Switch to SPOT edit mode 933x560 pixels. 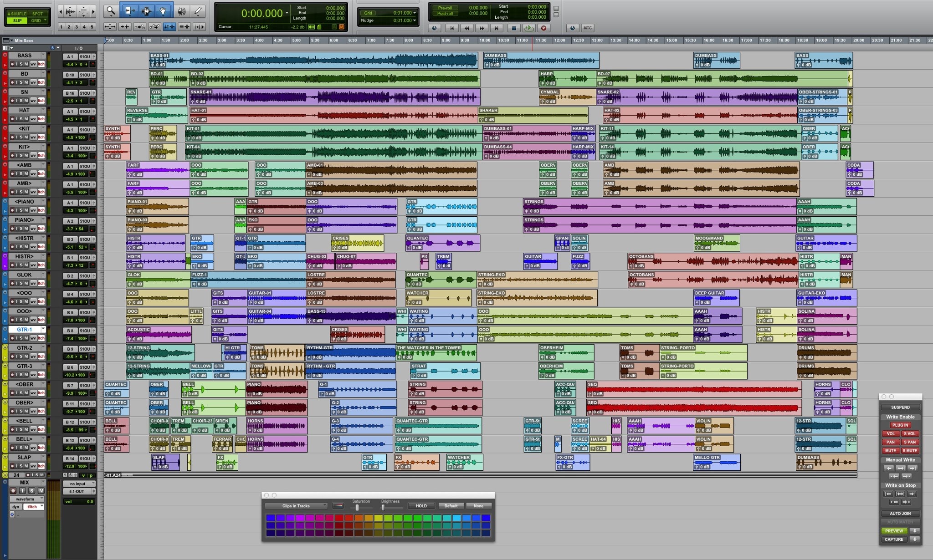(37, 14)
